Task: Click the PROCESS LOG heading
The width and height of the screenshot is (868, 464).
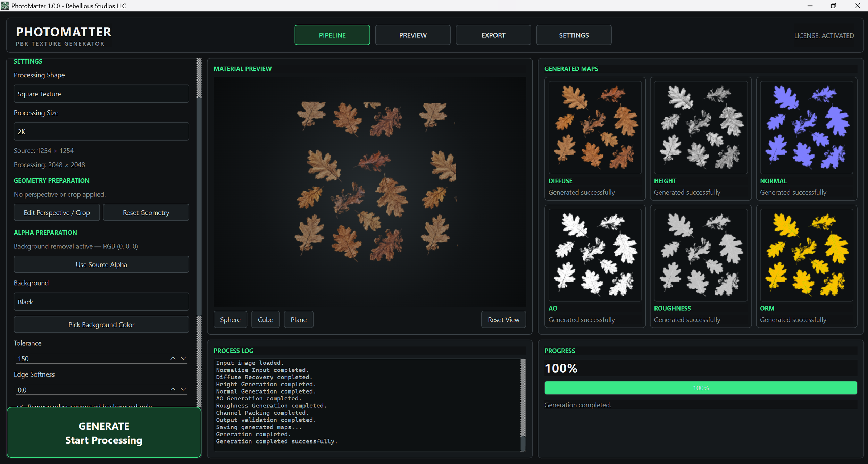Action: click(233, 351)
